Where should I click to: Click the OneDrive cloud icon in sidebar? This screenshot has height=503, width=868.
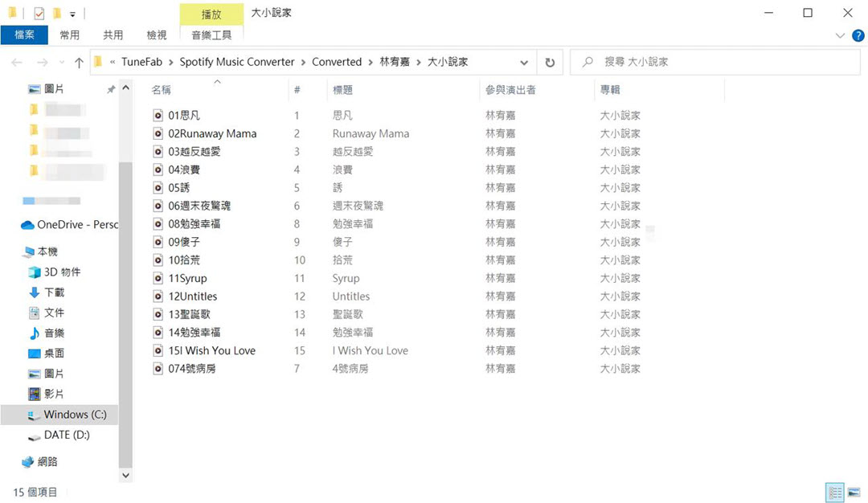[27, 225]
